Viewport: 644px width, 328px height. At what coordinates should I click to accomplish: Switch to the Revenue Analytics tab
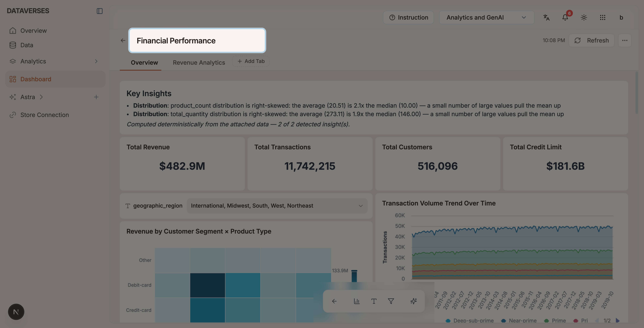tap(199, 63)
